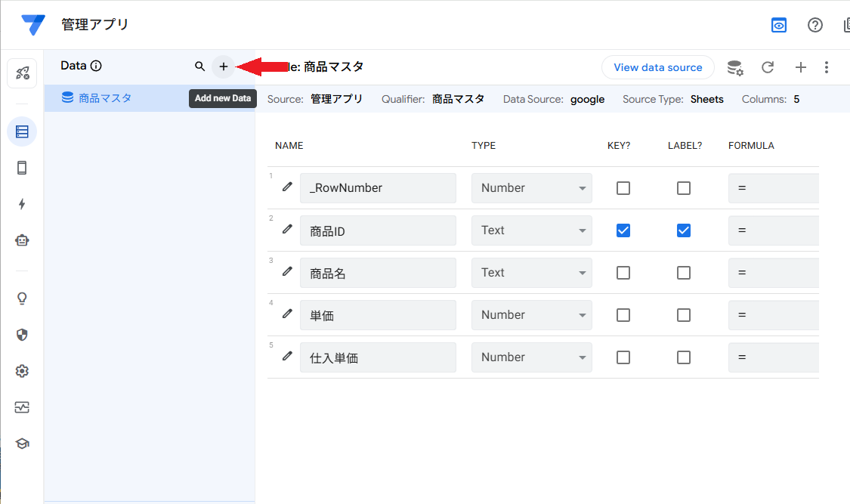This screenshot has height=504, width=850.
Task: Check the KEY checkbox for 商品名
Action: [623, 273]
